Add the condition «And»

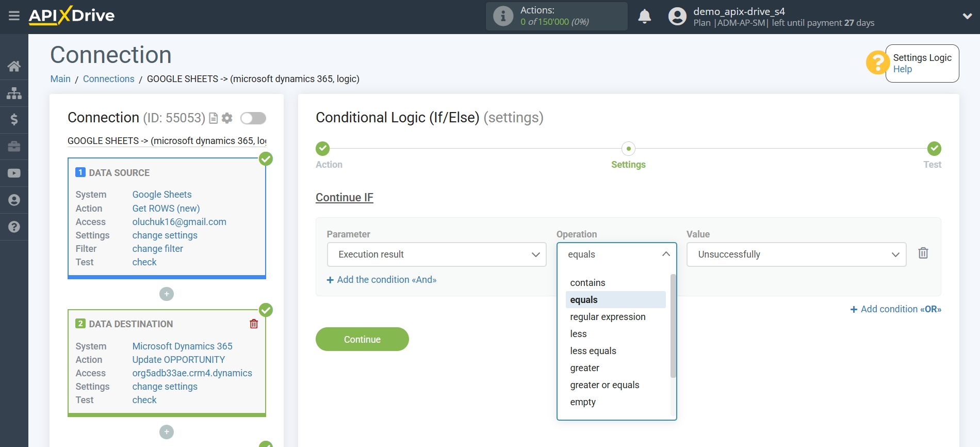pyautogui.click(x=382, y=280)
